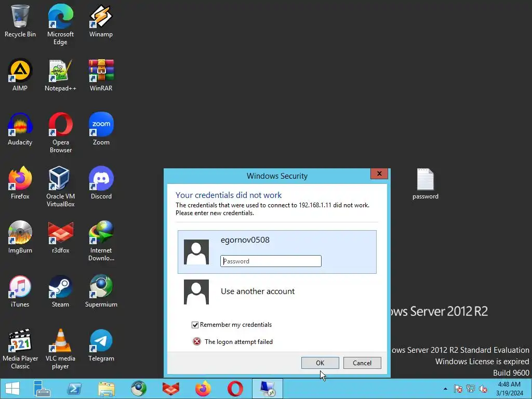Select the Audacity desktop shortcut

pyautogui.click(x=20, y=129)
